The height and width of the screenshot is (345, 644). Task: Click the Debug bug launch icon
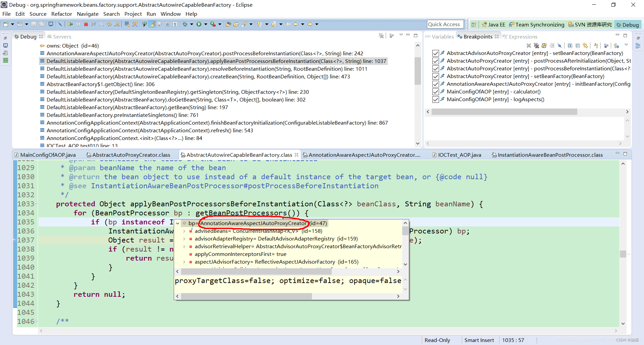(185, 24)
